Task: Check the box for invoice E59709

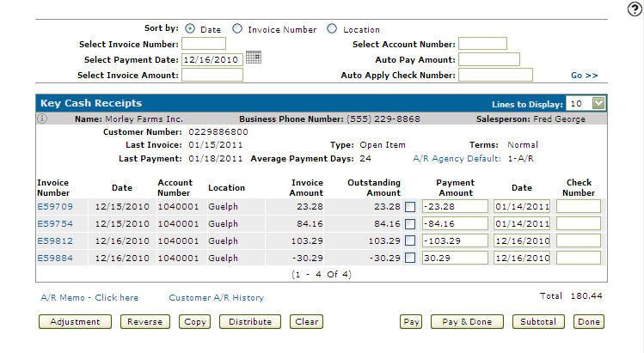Action: [x=411, y=207]
